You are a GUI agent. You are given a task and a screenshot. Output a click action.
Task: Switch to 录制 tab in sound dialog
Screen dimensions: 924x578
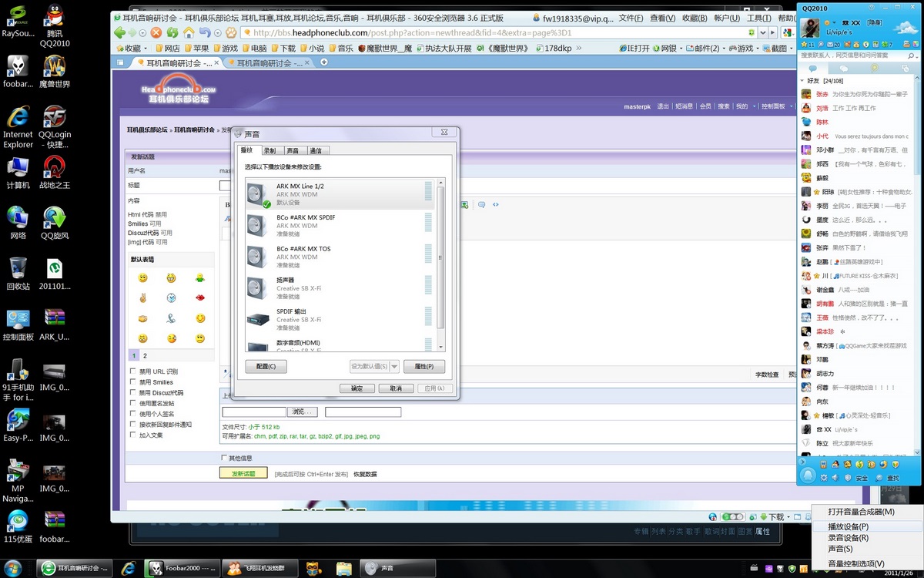coord(269,150)
